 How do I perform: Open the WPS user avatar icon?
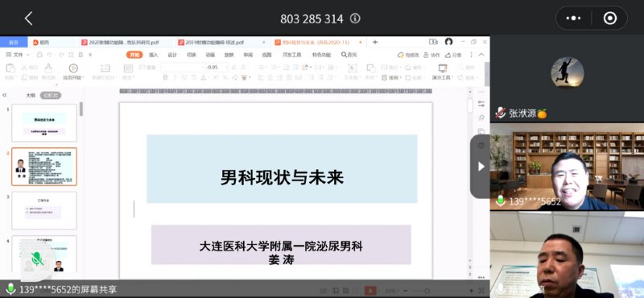[x=449, y=42]
